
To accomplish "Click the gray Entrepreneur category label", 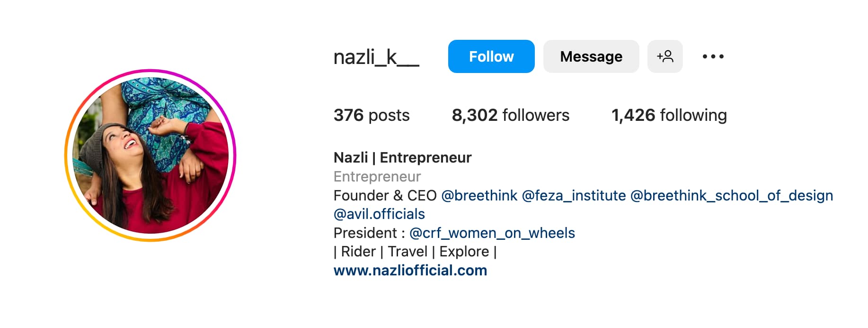I will (x=377, y=176).
